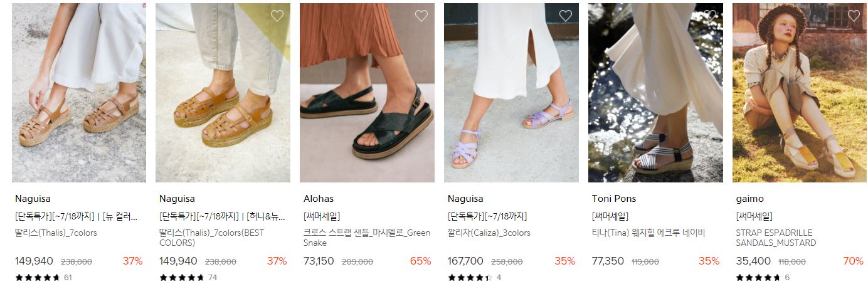
Task: Open STRAP ESPADRILLE SANDALS_MUSTARD product title
Action: click(776, 238)
